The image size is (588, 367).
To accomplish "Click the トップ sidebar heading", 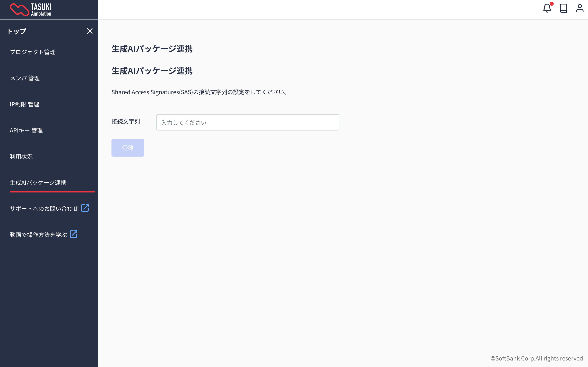I will pyautogui.click(x=17, y=31).
